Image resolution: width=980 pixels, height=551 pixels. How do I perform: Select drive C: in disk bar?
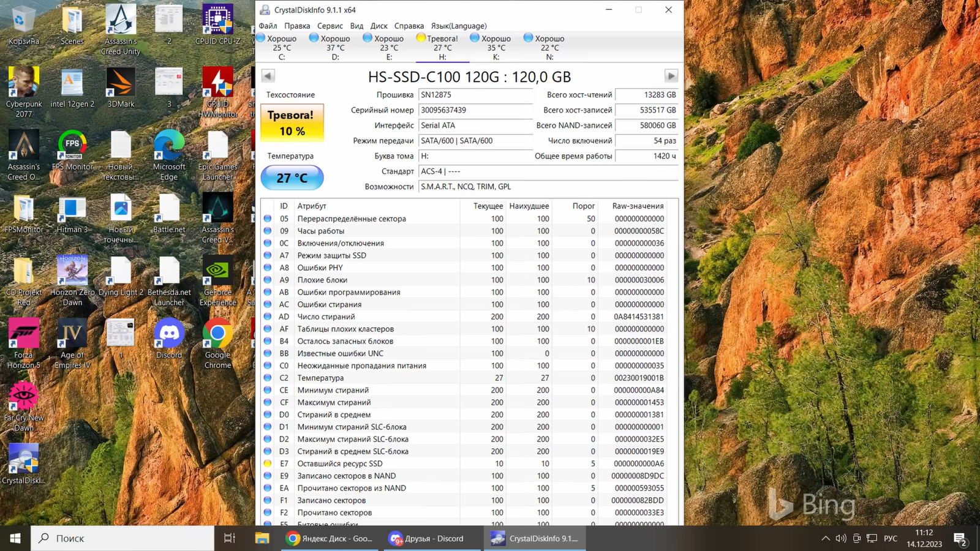pyautogui.click(x=282, y=47)
